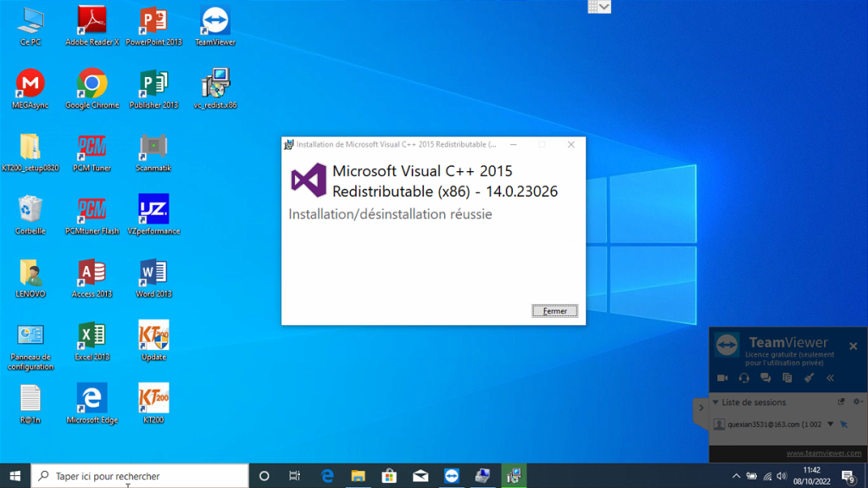Screen dimensions: 868x488
Task: Select the vc_redist.x86 installer icon
Action: tap(215, 89)
